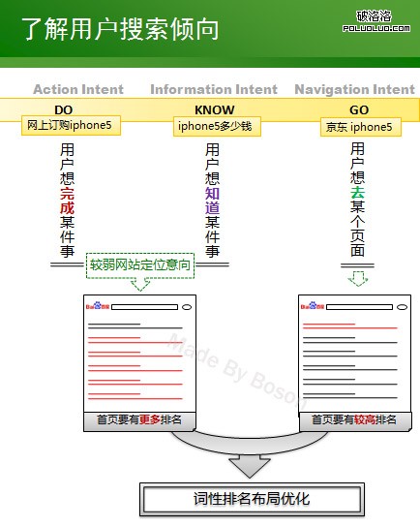Click the Baidu logo above 首页要有更多排名
This screenshot has width=420, height=527.
coord(98,305)
